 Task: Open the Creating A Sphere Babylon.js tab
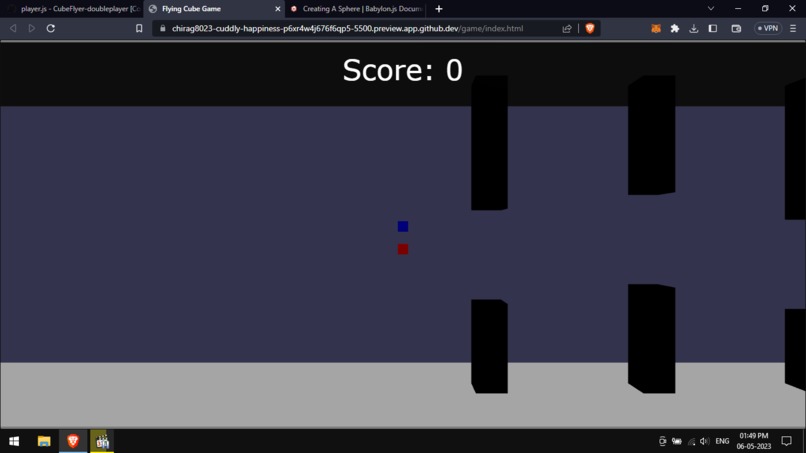click(356, 9)
